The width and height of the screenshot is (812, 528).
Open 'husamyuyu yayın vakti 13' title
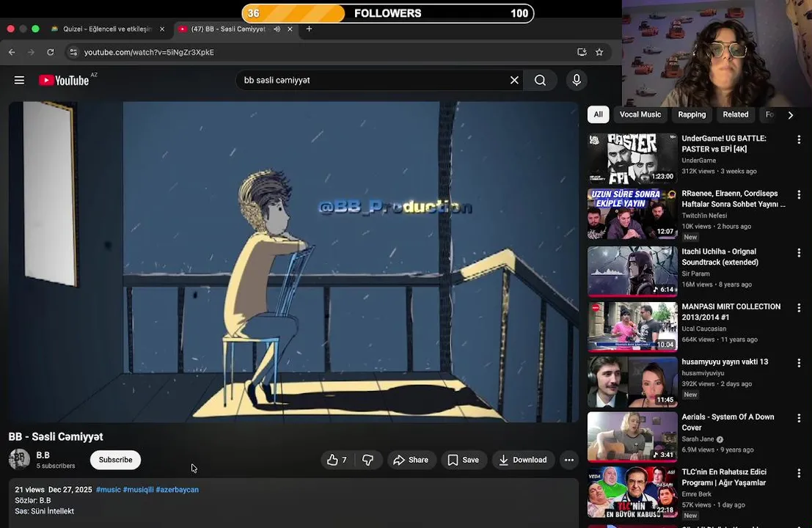(725, 362)
